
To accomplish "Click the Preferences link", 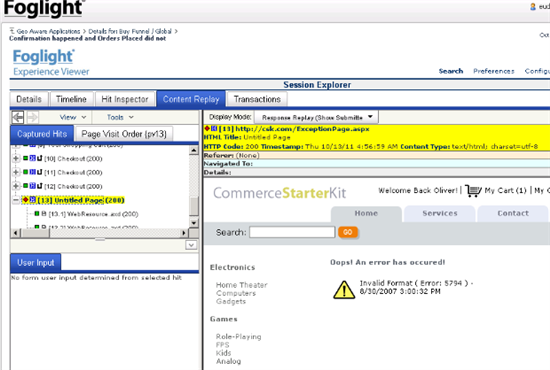I will (x=494, y=71).
